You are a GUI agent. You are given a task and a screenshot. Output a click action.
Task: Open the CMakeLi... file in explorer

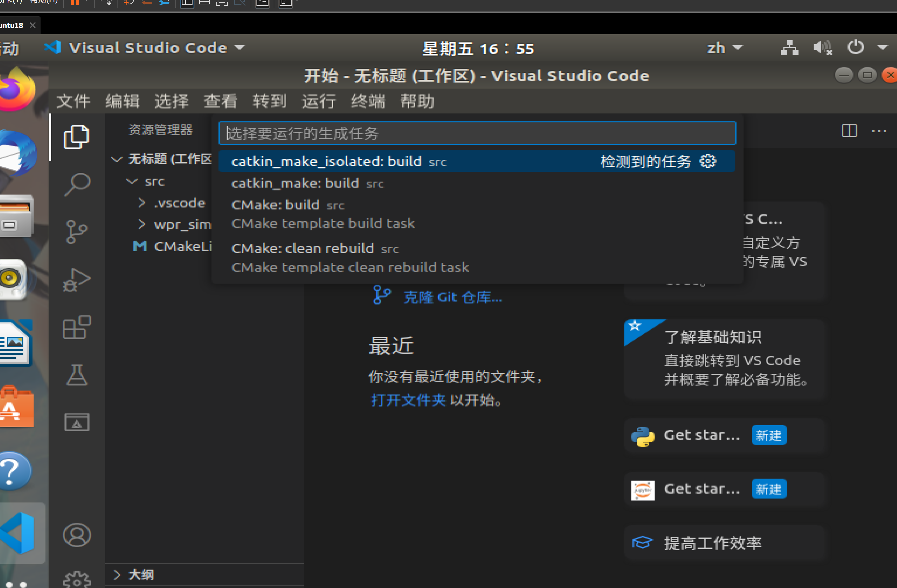172,246
